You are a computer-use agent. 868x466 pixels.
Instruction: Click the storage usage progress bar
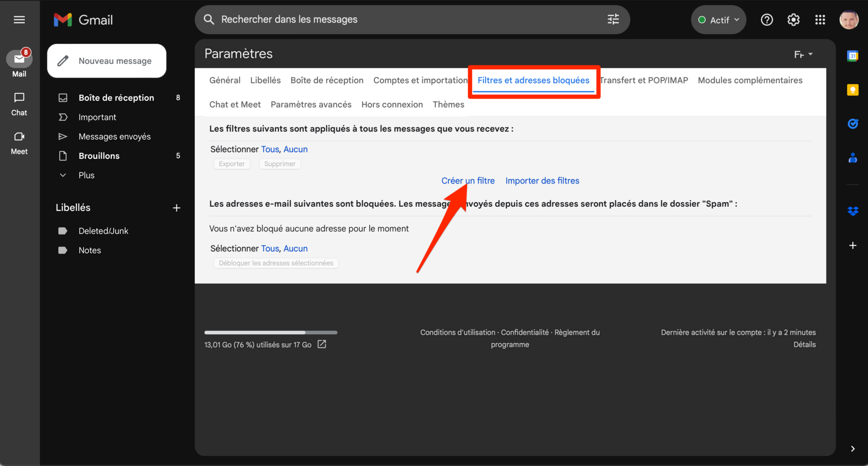(271, 333)
